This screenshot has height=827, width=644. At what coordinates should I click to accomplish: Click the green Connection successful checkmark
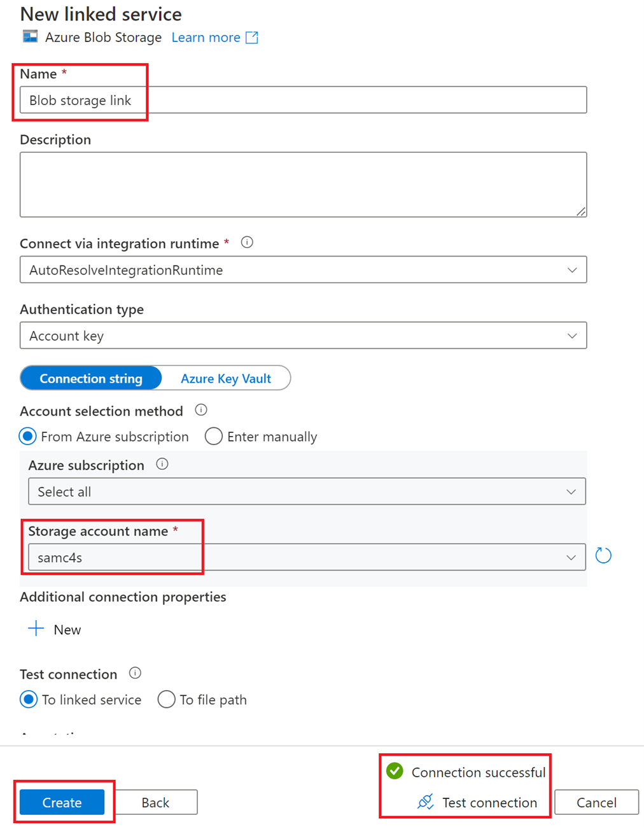click(x=395, y=771)
